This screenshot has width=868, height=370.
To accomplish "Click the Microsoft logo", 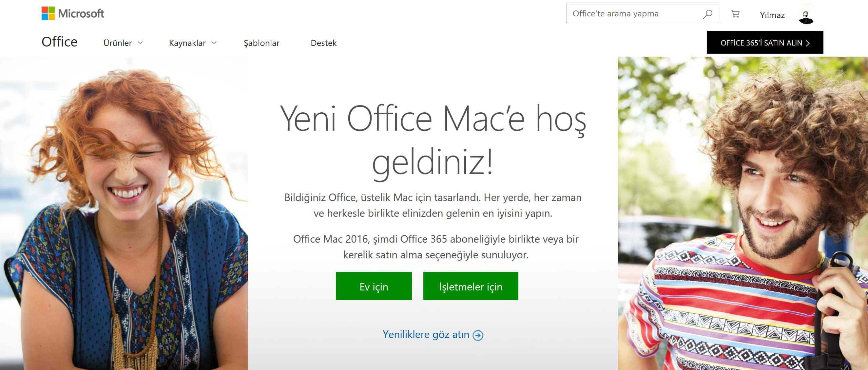I will point(72,13).
